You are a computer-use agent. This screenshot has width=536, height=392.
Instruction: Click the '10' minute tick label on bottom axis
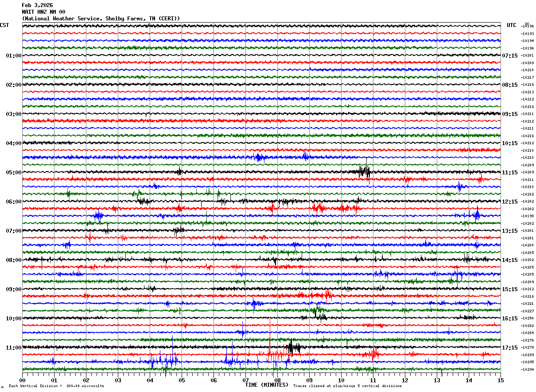[x=341, y=380]
